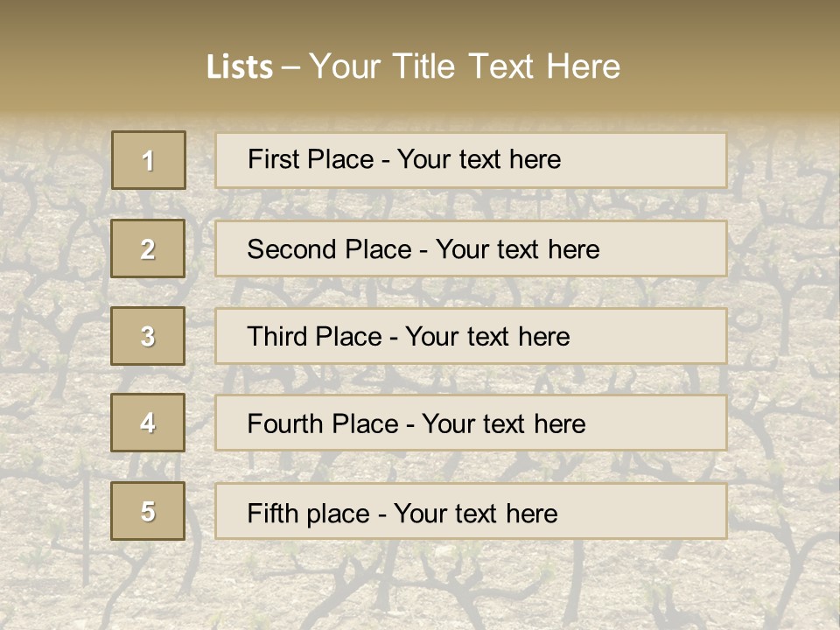The height and width of the screenshot is (630, 840).
Task: Click the number 1 box
Action: tap(148, 160)
